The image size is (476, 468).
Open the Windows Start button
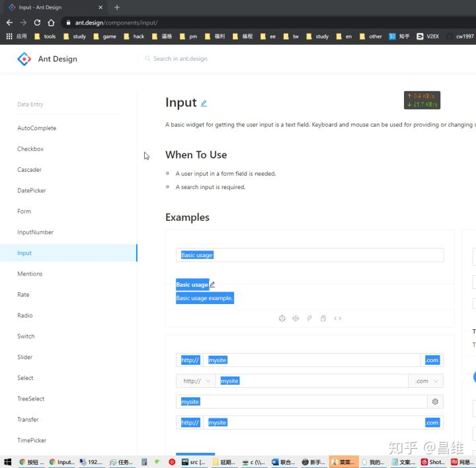click(8, 462)
